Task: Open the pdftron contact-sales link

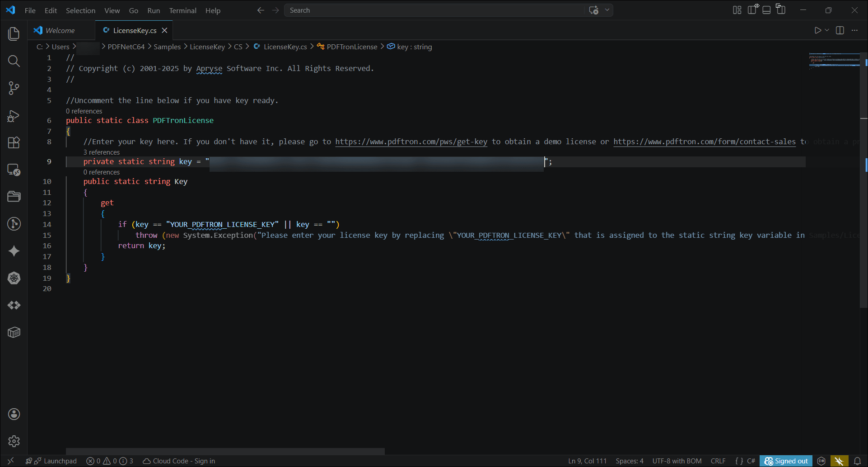Action: pos(705,142)
